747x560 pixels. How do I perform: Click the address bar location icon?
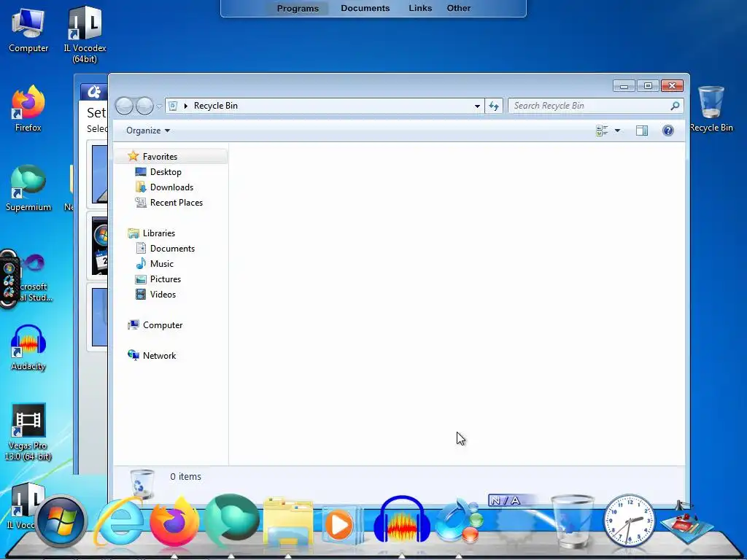173,106
